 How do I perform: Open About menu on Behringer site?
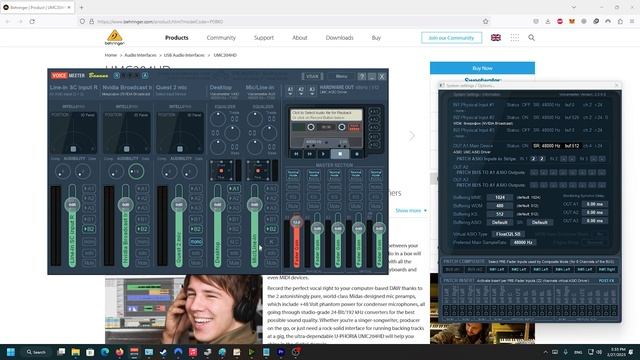pyautogui.click(x=300, y=38)
